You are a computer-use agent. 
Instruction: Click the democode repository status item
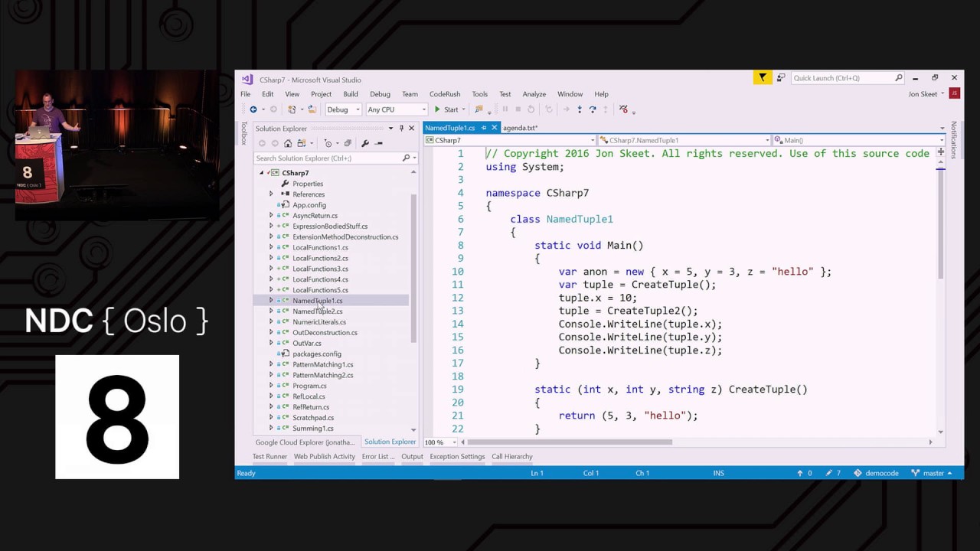pyautogui.click(x=877, y=473)
